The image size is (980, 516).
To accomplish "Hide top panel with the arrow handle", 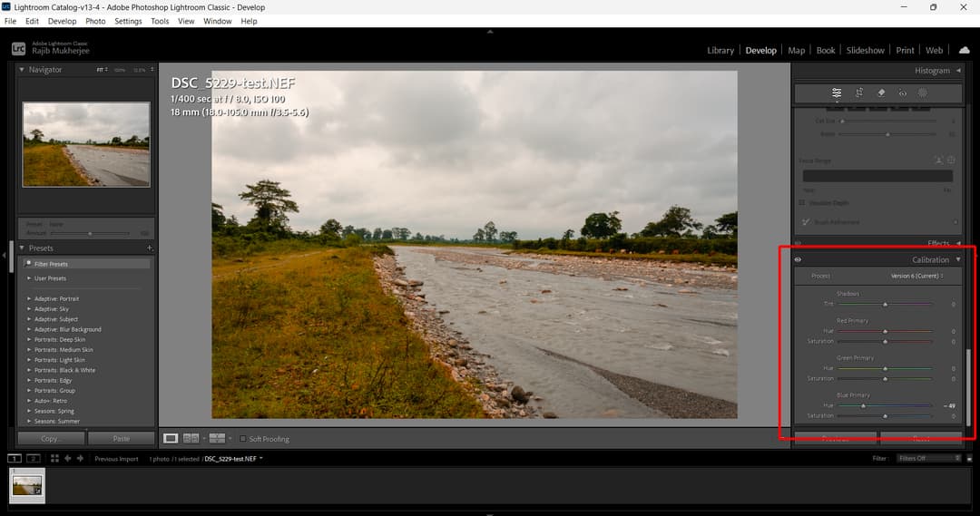I will point(490,31).
